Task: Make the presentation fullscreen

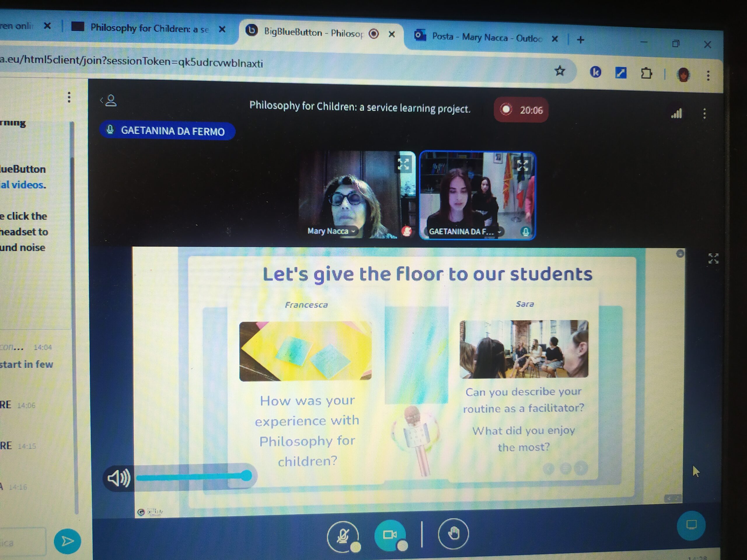Action: pos(713,259)
